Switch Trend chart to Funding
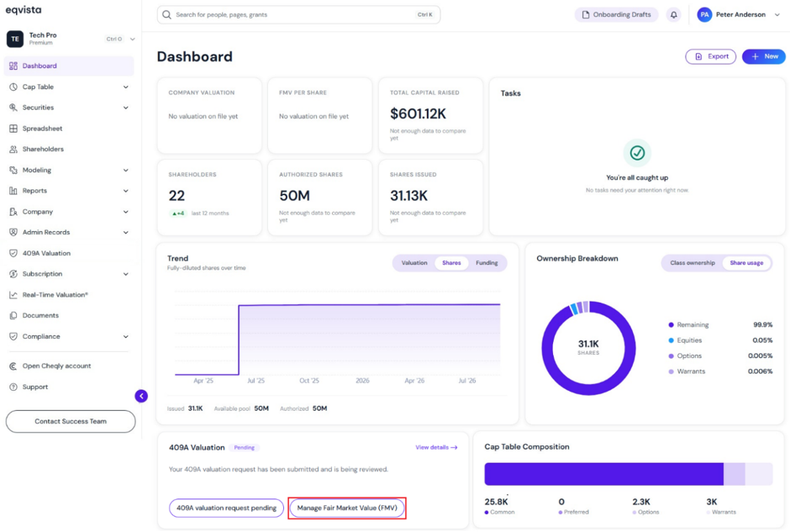 click(487, 263)
